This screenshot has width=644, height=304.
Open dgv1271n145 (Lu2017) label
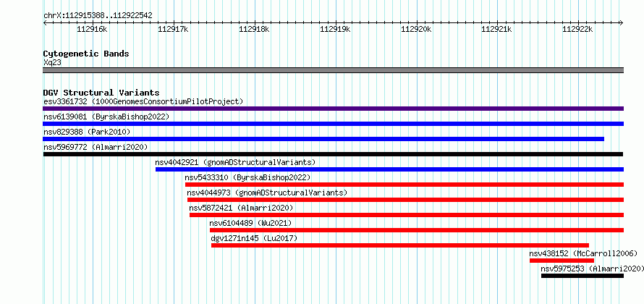click(x=254, y=238)
